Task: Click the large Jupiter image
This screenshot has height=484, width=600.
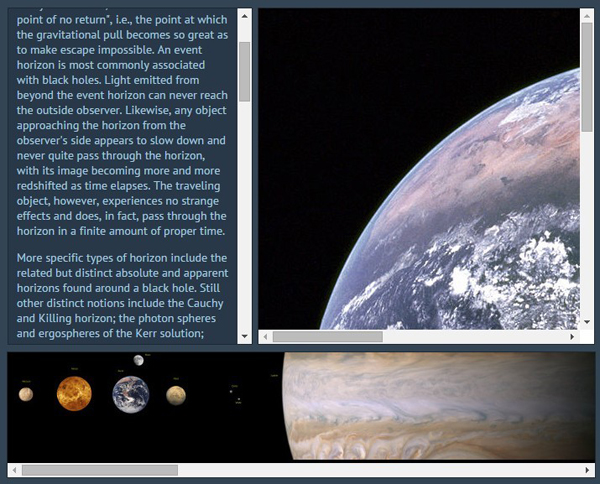Action: coord(439,406)
